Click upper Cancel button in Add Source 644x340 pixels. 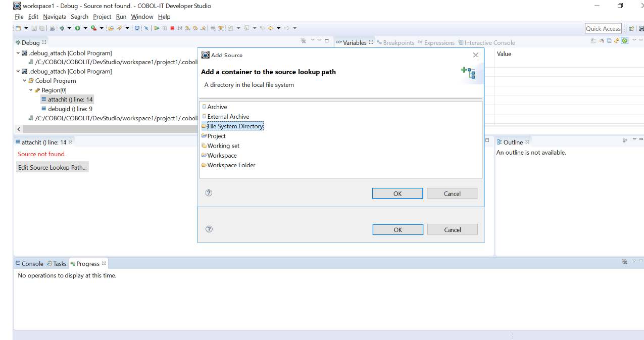pos(452,193)
